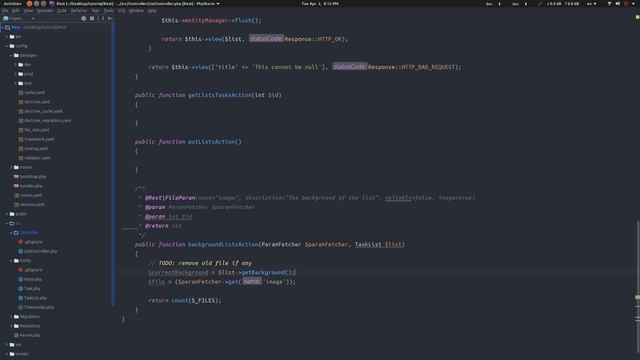Expand the vendor folder
The image size is (640, 360).
click(x=7, y=354)
